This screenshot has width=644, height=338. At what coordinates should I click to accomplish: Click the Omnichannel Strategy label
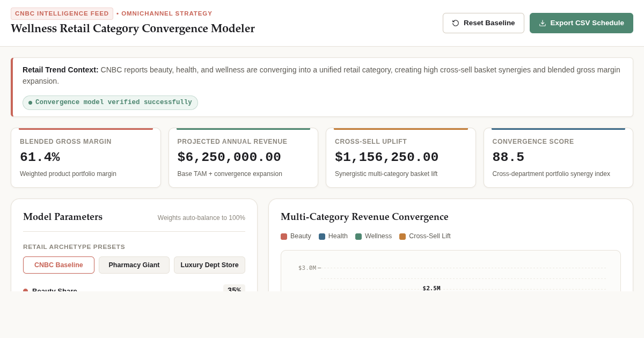tap(167, 13)
